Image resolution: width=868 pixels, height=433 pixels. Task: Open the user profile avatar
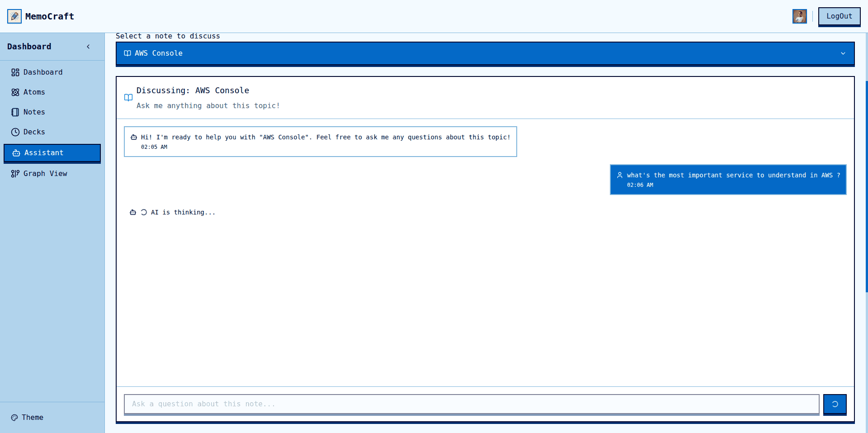800,16
